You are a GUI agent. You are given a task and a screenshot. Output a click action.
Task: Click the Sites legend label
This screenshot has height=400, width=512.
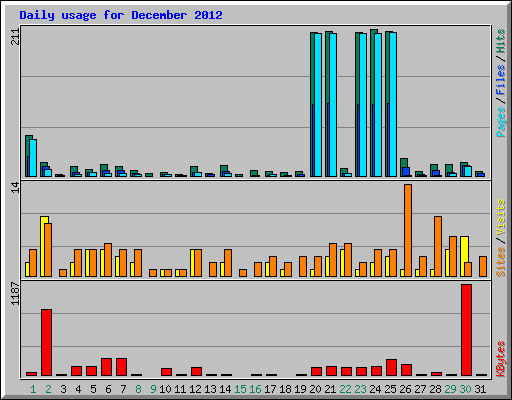click(x=500, y=262)
